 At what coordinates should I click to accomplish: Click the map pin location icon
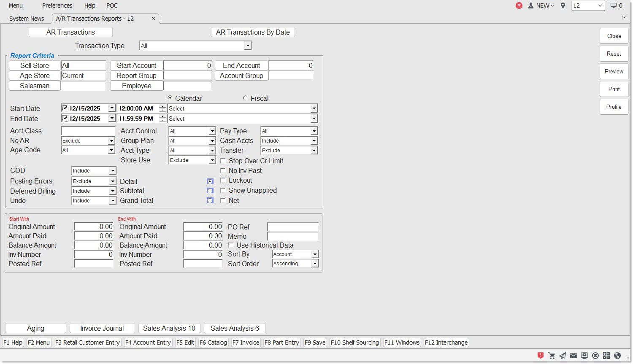(563, 5)
